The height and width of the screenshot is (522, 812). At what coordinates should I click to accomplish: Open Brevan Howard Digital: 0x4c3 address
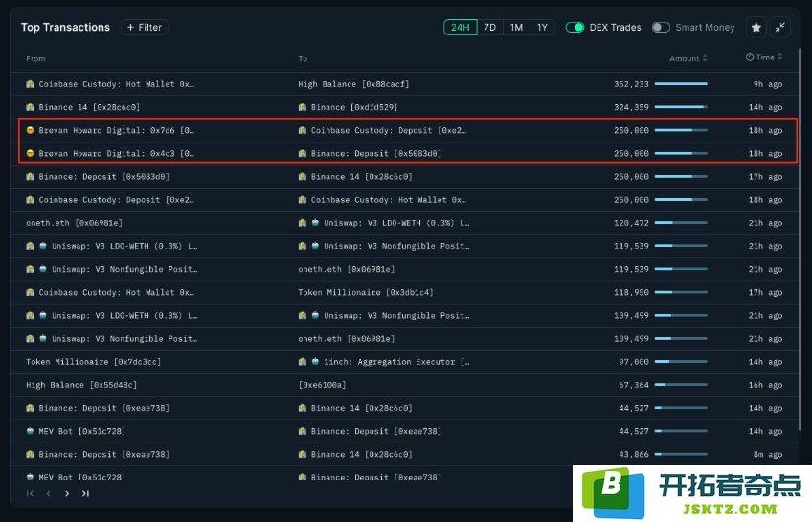116,153
